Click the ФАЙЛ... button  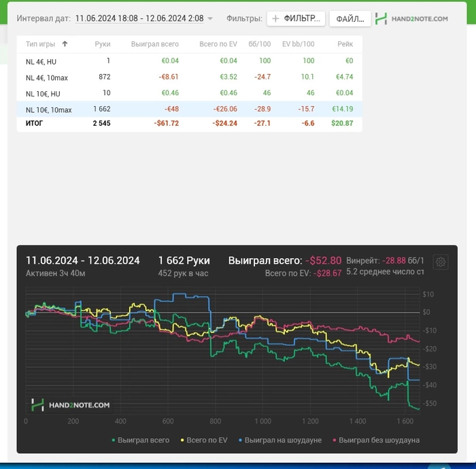[350, 19]
